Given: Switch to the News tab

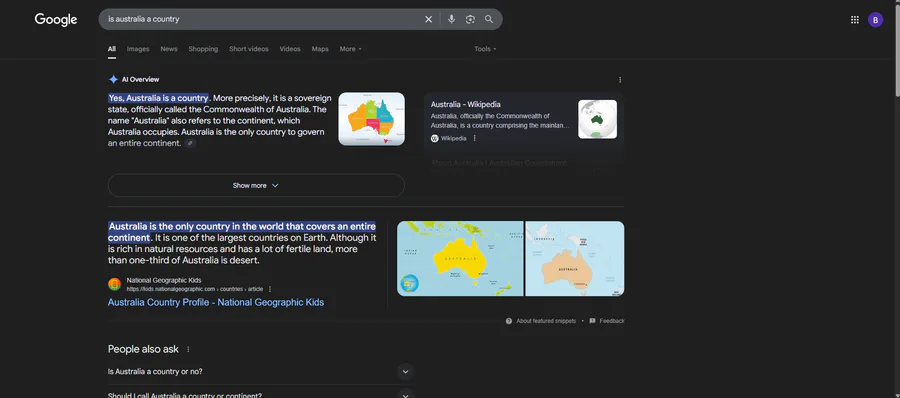Looking at the screenshot, I should click(x=169, y=49).
